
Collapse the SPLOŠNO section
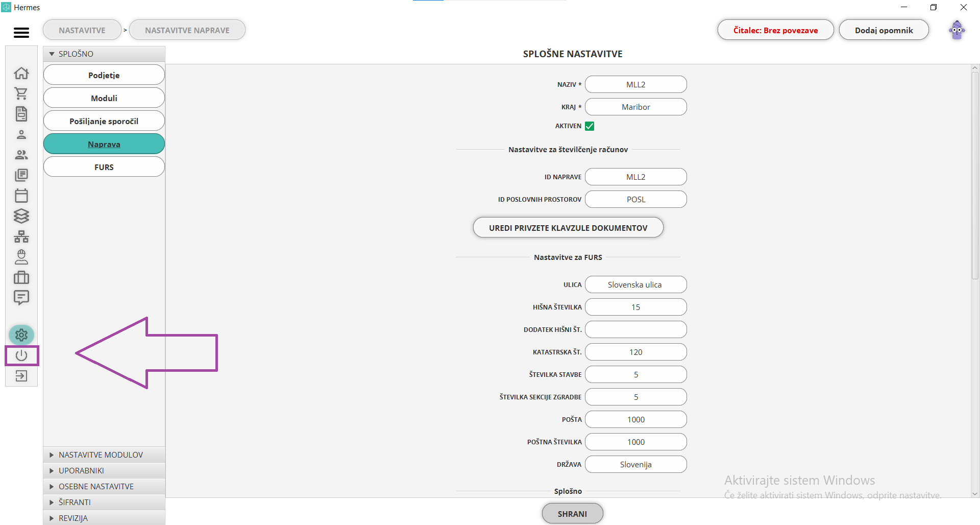pos(104,54)
